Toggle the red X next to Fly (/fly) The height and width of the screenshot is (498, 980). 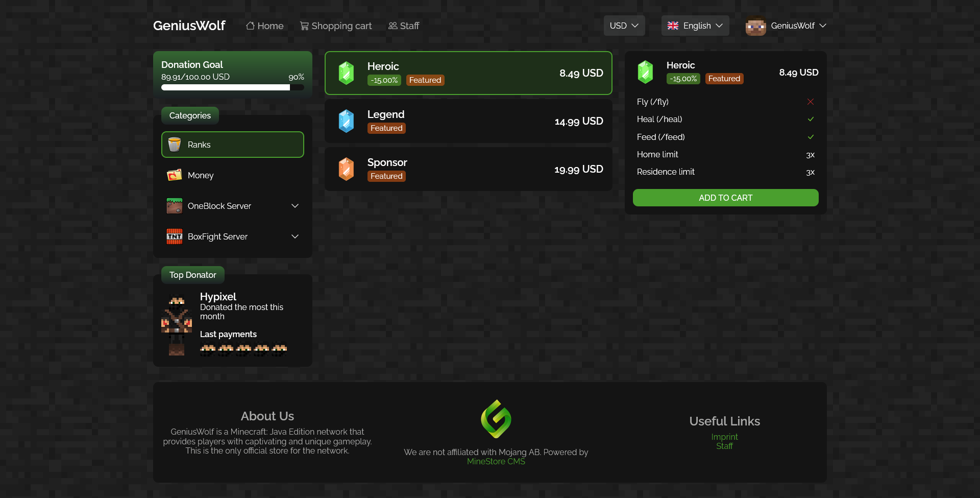tap(811, 102)
